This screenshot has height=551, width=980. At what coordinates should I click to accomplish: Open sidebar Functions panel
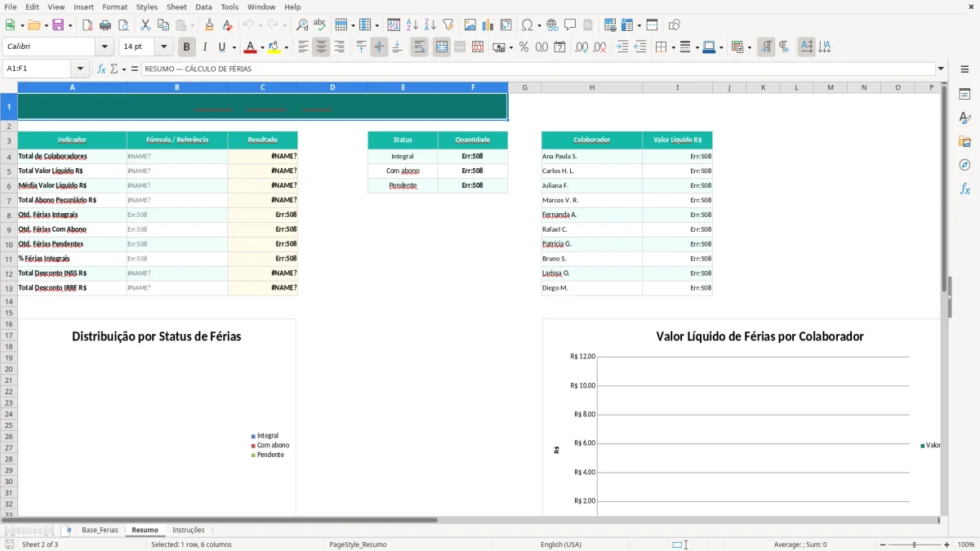964,189
